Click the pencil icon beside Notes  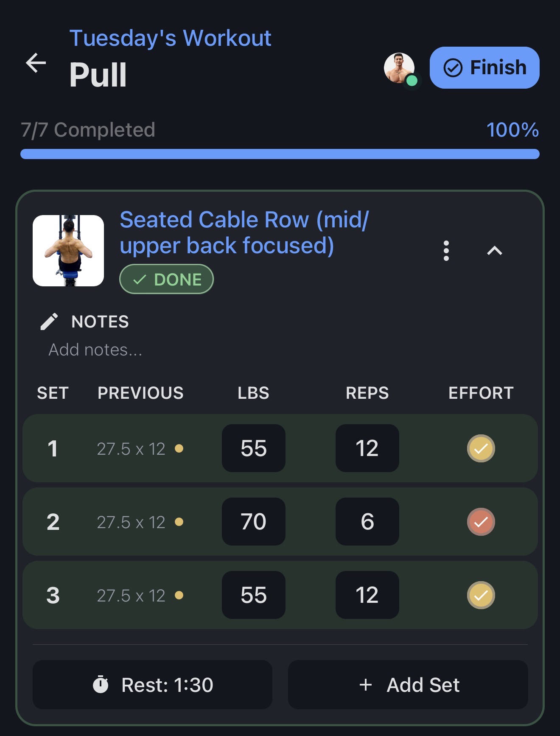coord(49,322)
